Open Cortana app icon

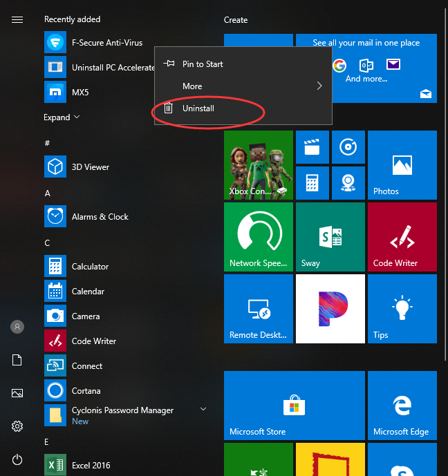[55, 391]
